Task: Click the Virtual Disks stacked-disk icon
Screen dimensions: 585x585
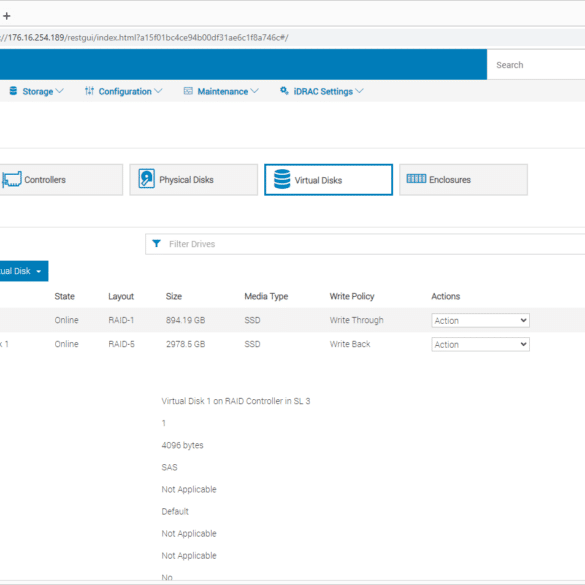Action: pos(282,179)
